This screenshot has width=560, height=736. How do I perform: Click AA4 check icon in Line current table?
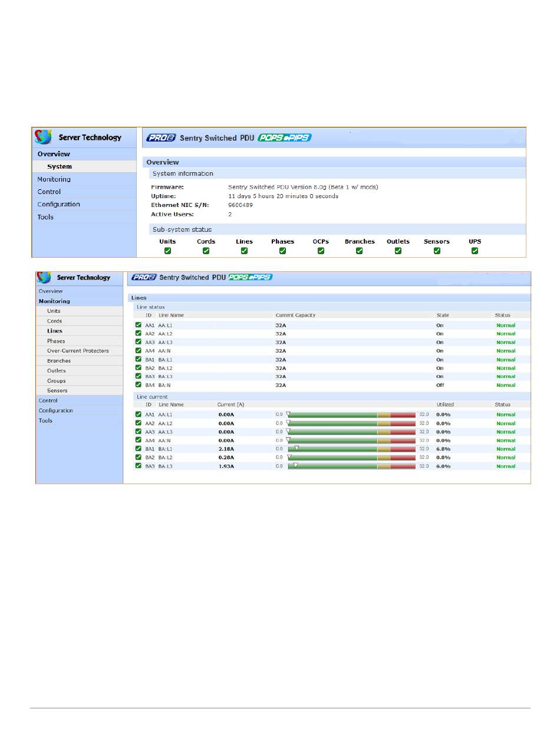(139, 440)
